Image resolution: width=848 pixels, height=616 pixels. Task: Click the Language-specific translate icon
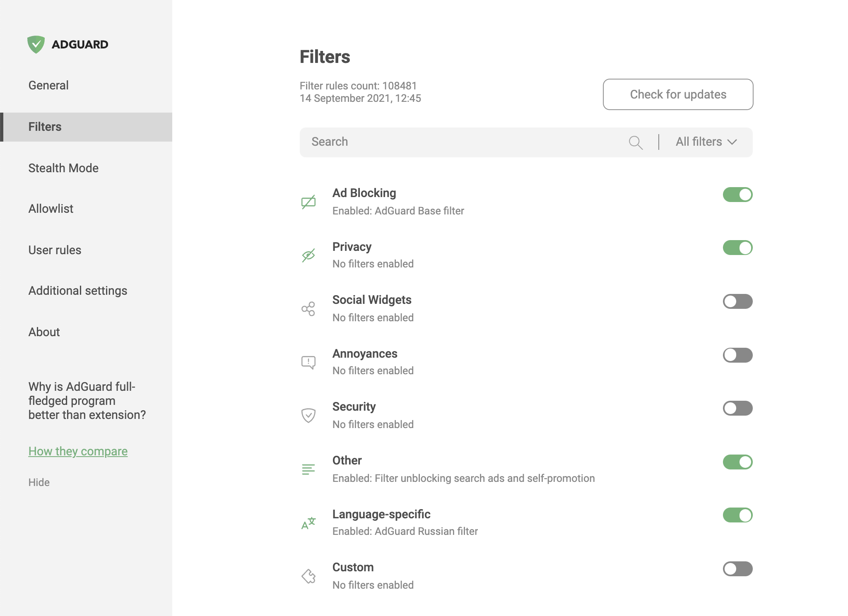[308, 521]
